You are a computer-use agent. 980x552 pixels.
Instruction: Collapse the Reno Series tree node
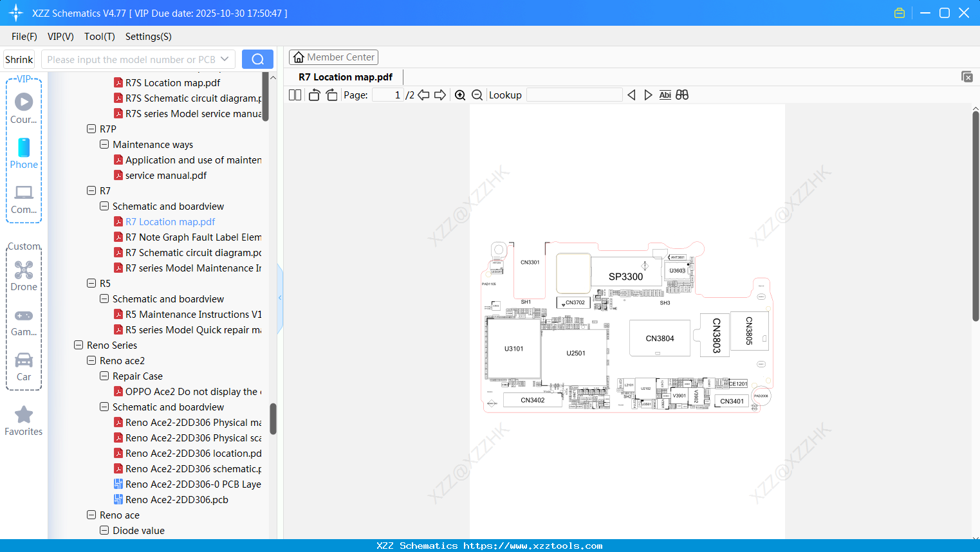pyautogui.click(x=77, y=345)
